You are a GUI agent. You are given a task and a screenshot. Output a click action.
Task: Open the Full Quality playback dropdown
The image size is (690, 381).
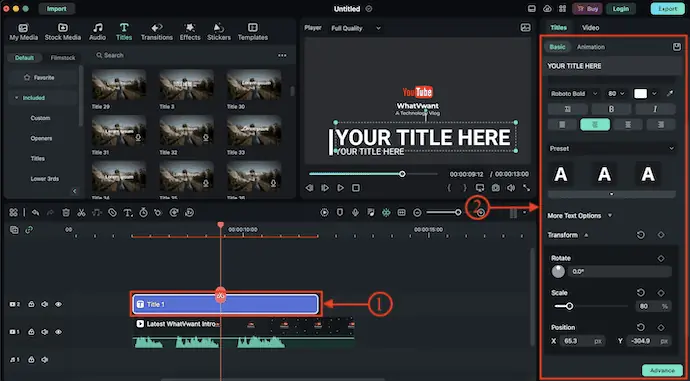click(x=356, y=28)
